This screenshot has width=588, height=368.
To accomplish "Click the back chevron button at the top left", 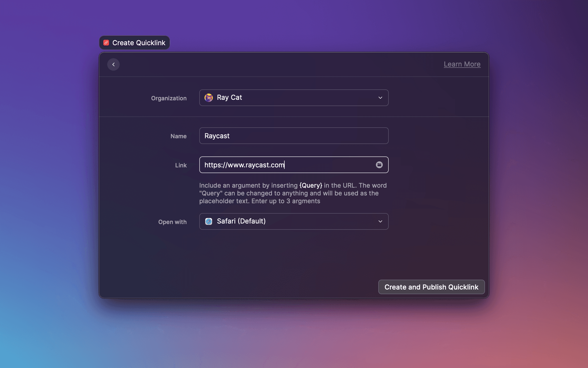I will 113,64.
